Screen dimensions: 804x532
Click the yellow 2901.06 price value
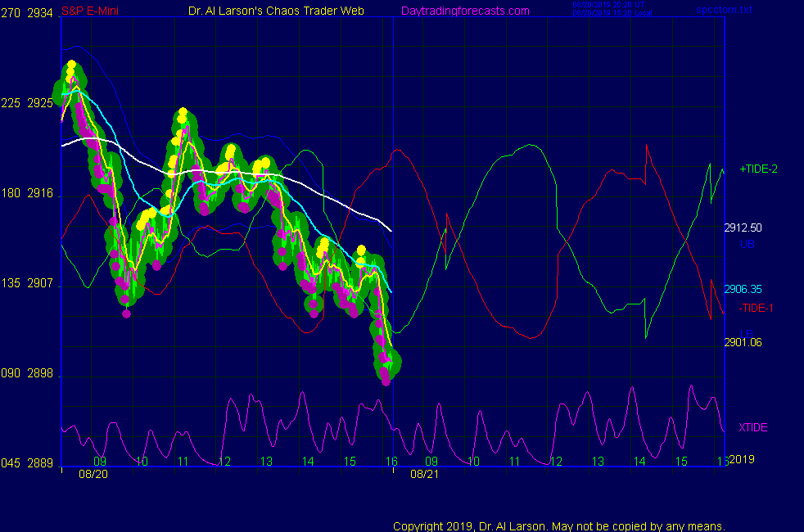pos(743,342)
